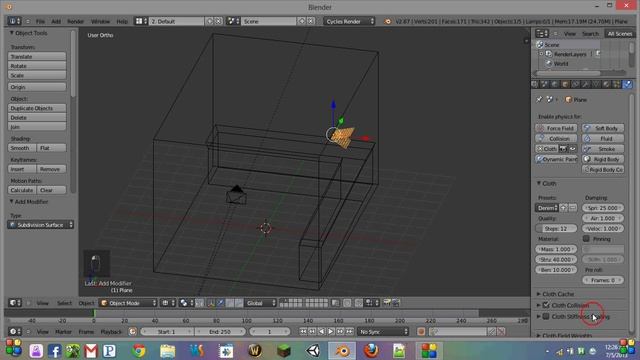Click the Force Field physics button
Image resolution: width=640 pixels, height=360 pixels.
[x=556, y=128]
